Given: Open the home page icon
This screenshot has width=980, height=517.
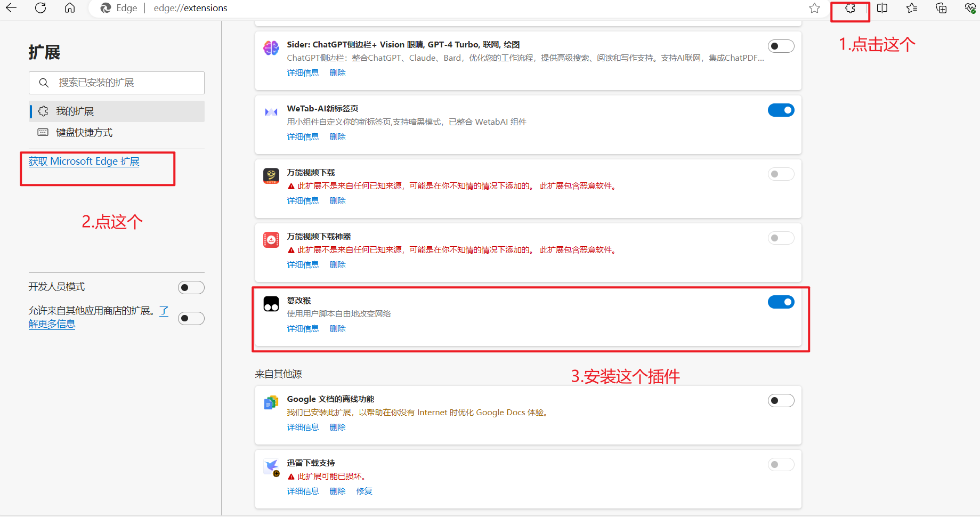Looking at the screenshot, I should pyautogui.click(x=70, y=8).
